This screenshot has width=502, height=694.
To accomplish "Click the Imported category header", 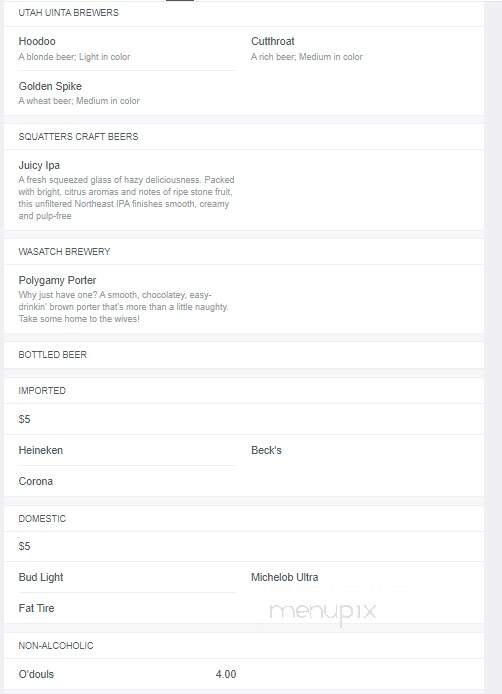I will tap(42, 391).
